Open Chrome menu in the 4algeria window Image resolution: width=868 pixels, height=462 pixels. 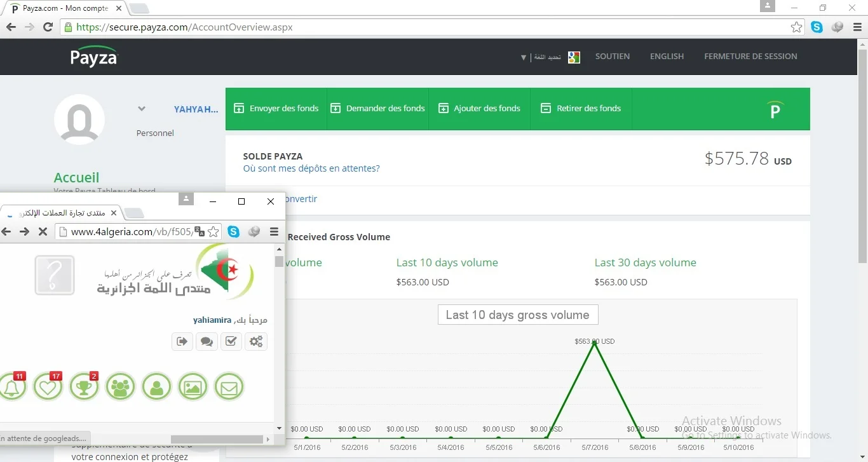275,232
